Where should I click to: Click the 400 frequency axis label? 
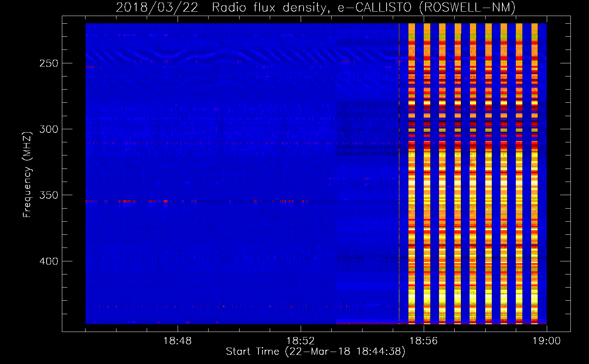click(49, 261)
